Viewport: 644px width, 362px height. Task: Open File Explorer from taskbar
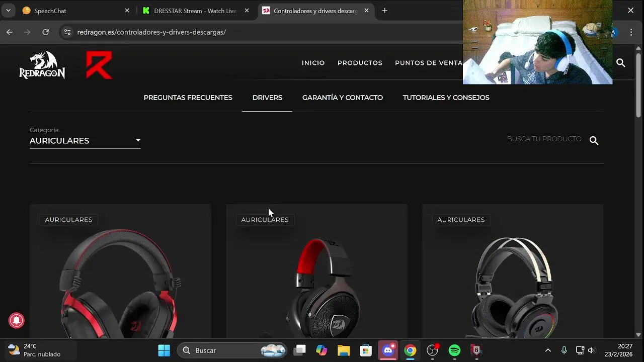344,350
